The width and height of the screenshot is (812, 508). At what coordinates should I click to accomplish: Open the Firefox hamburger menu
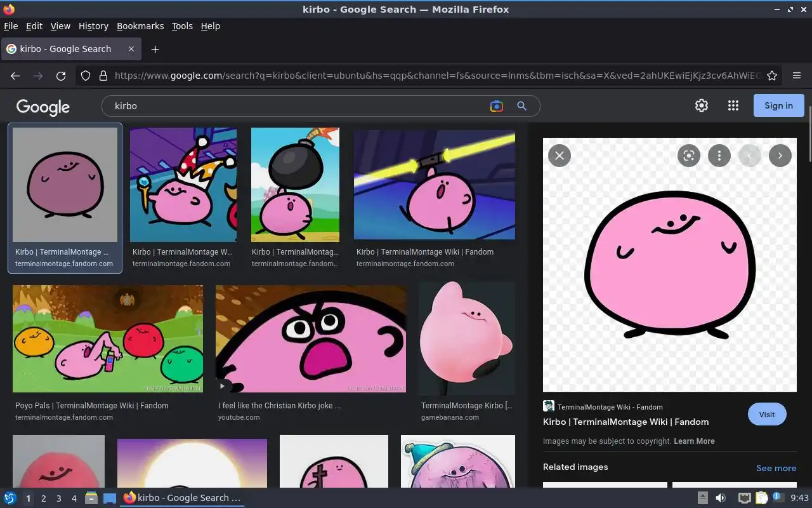pos(797,76)
